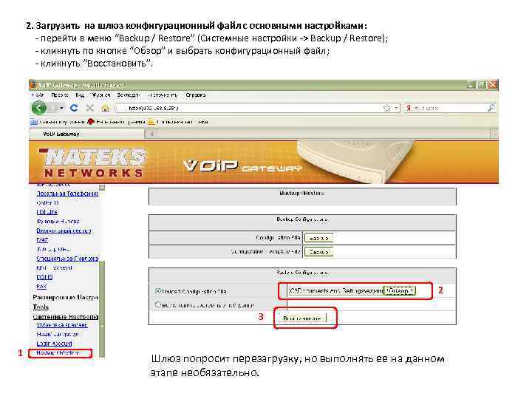532x399 pixels.
Task: Click the address bar URL field
Action: click(250, 108)
